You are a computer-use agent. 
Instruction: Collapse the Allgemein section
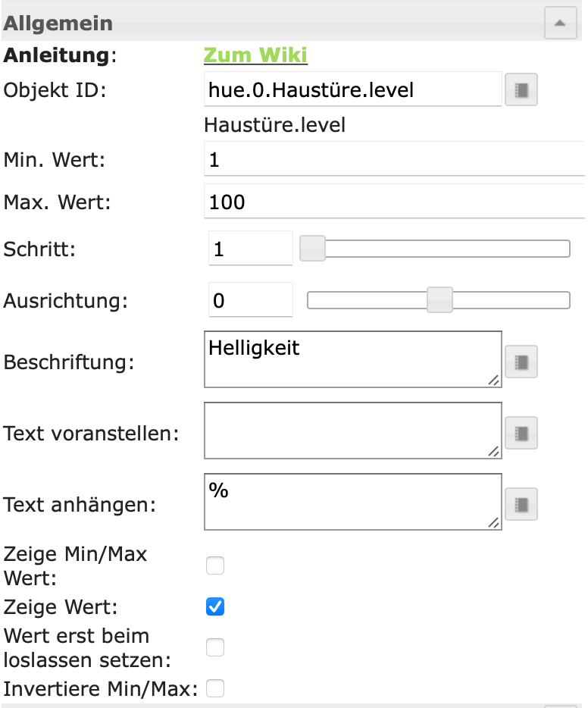pyautogui.click(x=560, y=23)
